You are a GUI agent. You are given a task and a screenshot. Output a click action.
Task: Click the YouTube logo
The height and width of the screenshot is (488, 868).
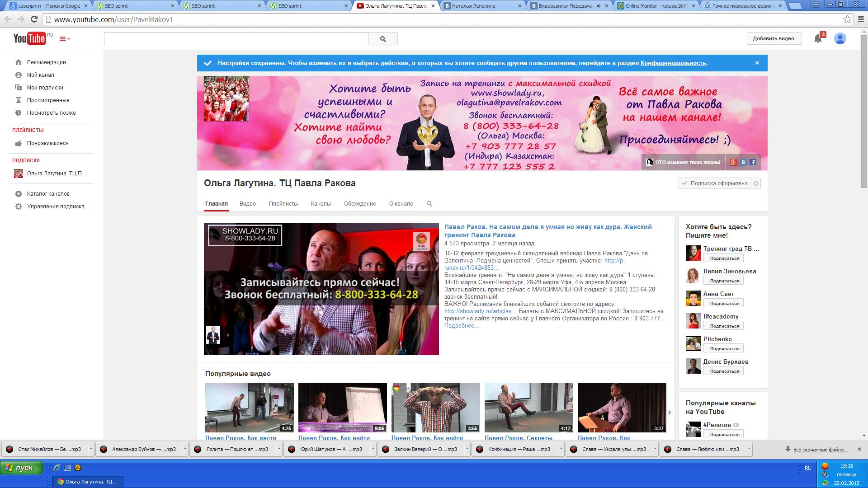click(30, 38)
